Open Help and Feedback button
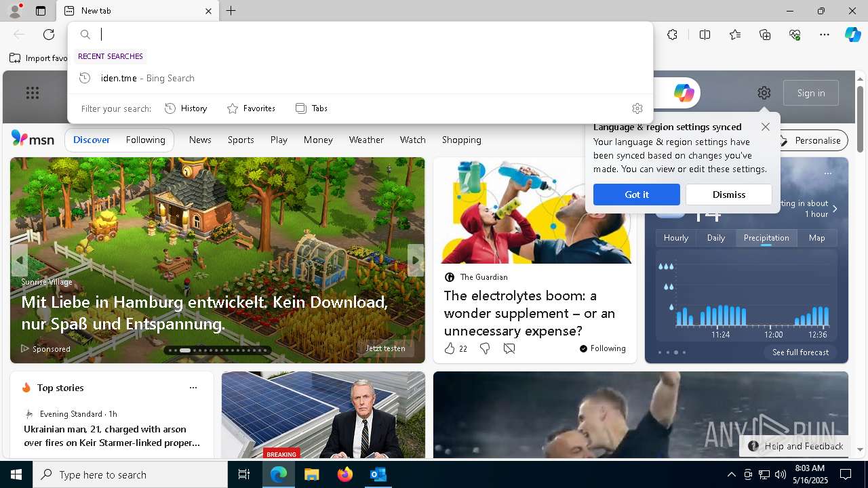Viewport: 868px width, 488px height. click(795, 446)
